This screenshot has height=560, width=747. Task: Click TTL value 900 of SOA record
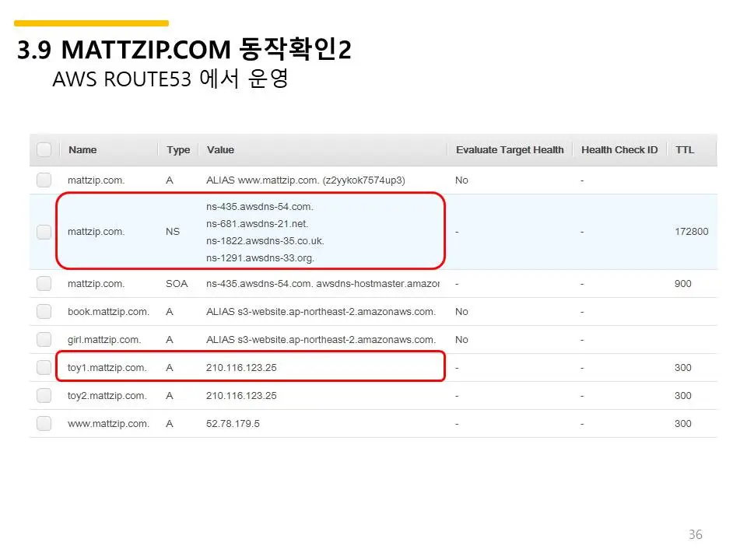pos(682,283)
